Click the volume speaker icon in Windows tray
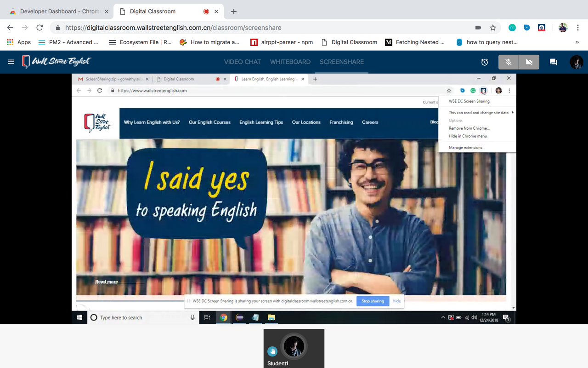588x368 pixels. (x=474, y=317)
